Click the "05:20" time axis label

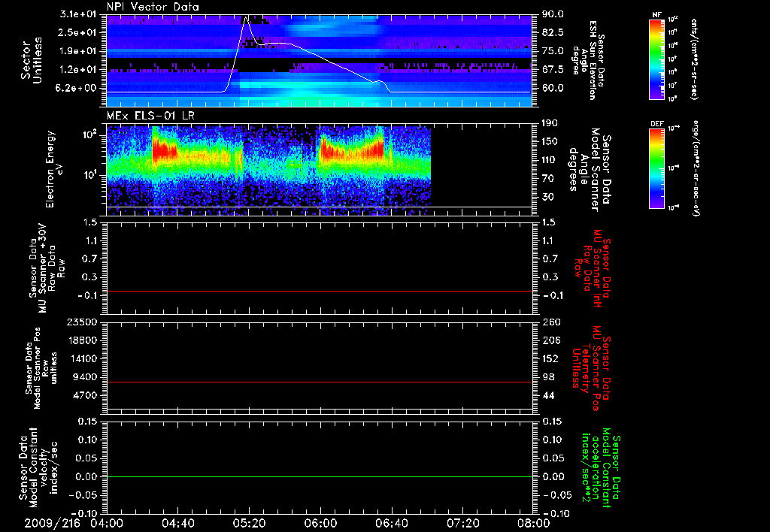249,524
